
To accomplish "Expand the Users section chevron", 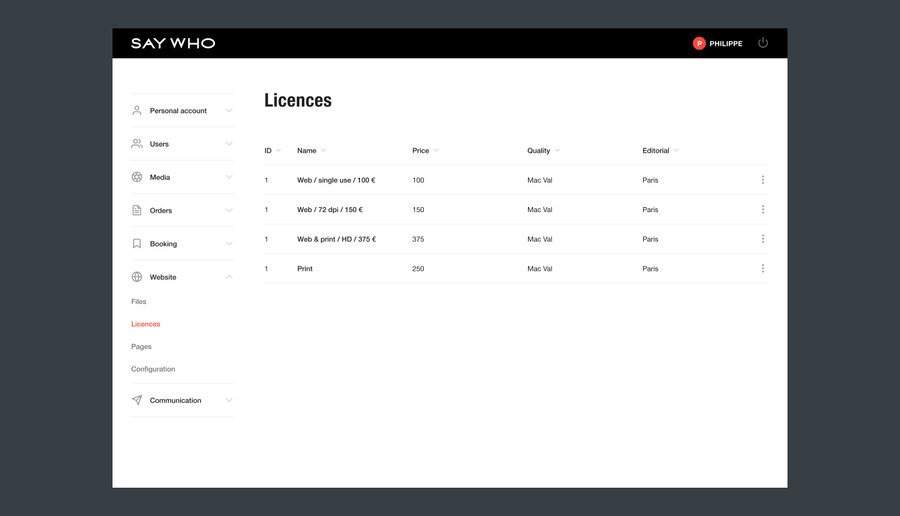I will click(229, 144).
